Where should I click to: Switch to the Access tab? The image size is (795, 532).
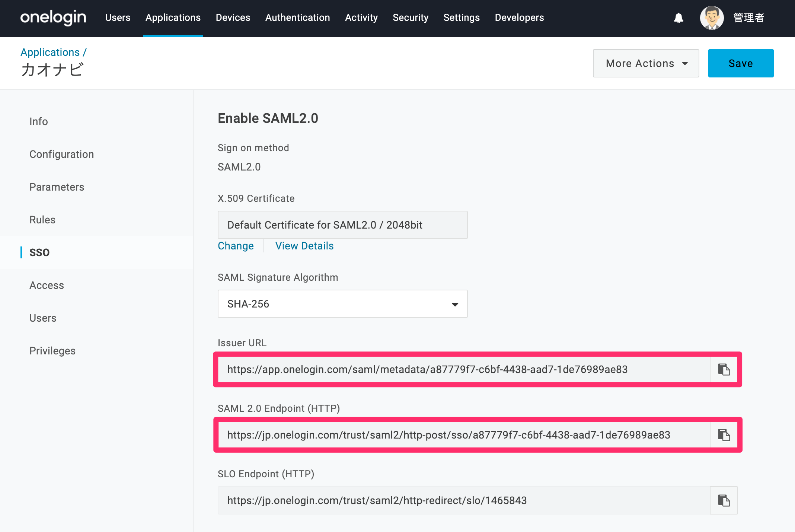pos(47,285)
